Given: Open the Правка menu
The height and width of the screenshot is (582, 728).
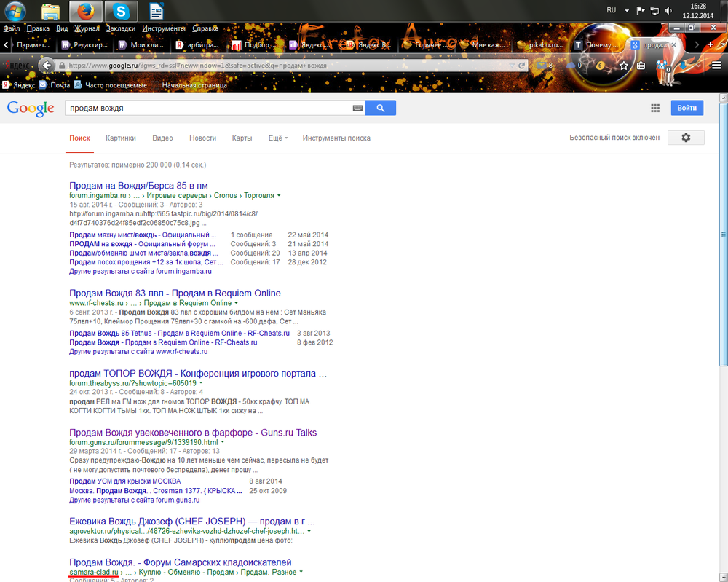Looking at the screenshot, I should click(38, 28).
